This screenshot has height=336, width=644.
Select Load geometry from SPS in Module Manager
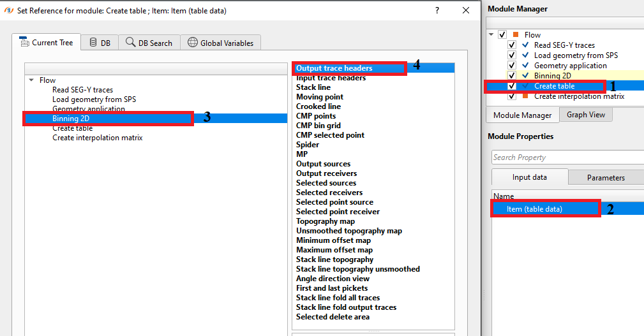(576, 55)
